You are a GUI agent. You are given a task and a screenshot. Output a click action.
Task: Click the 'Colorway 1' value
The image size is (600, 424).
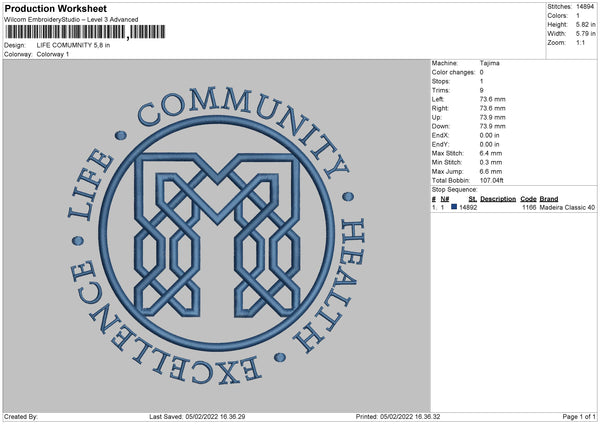(x=53, y=54)
